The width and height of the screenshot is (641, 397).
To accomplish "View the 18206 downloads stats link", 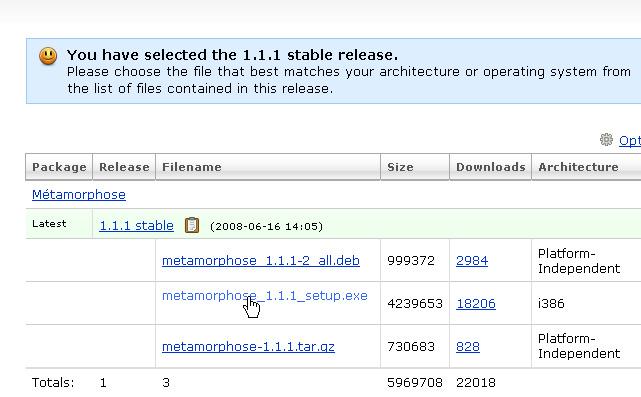I will pyautogui.click(x=476, y=303).
